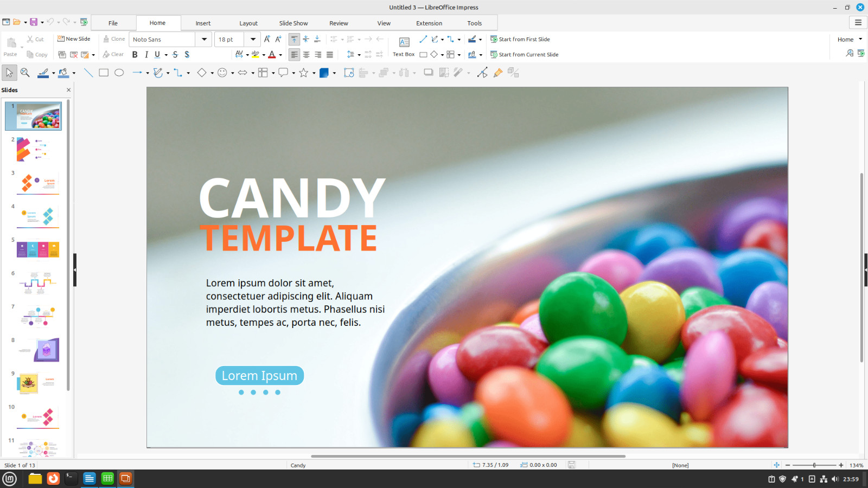Click the smiley Symbol Shapes icon
Viewport: 868px width, 488px height.
click(222, 73)
